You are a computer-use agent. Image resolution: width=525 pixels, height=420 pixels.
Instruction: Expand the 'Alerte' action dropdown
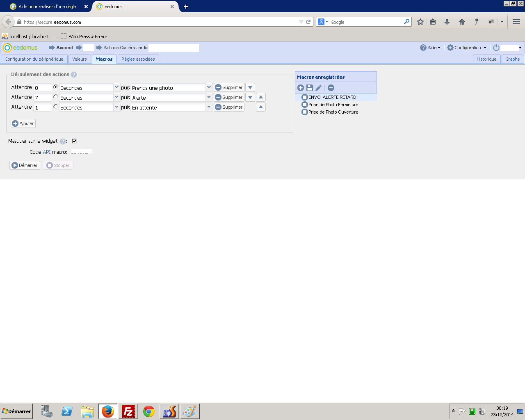click(x=209, y=97)
